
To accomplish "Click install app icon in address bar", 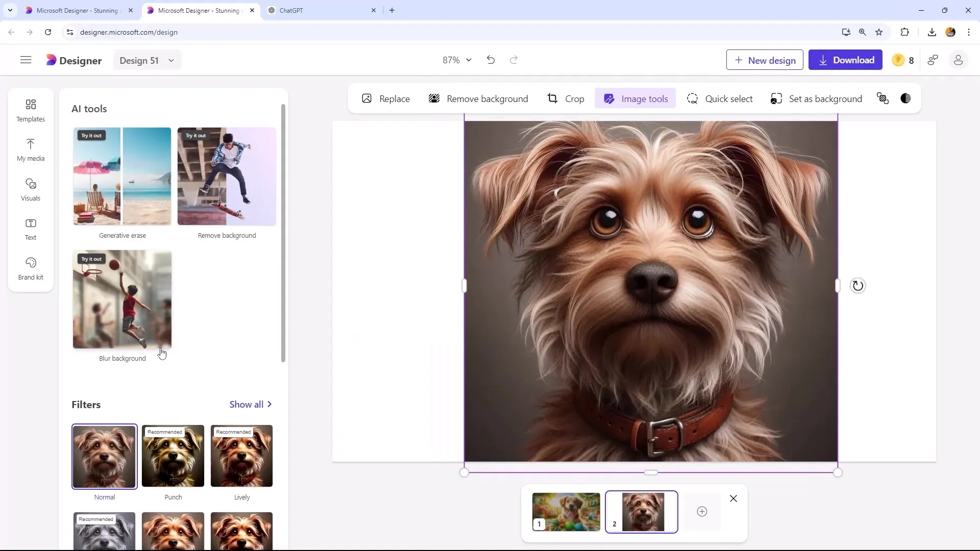I will [846, 32].
